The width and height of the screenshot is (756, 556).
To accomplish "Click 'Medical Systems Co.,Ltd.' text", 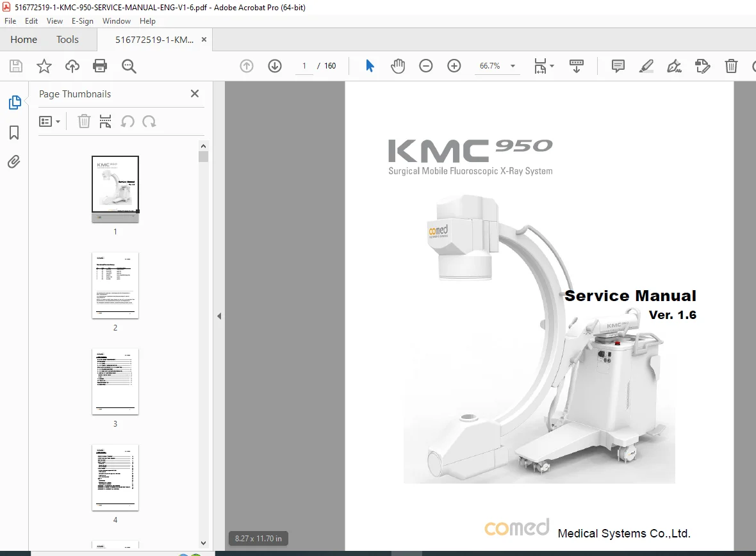I will pos(624,534).
